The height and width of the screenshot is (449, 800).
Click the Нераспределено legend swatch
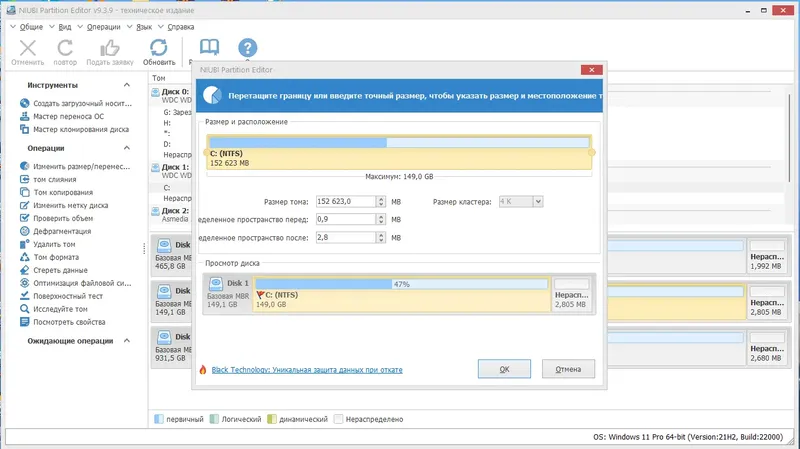338,419
